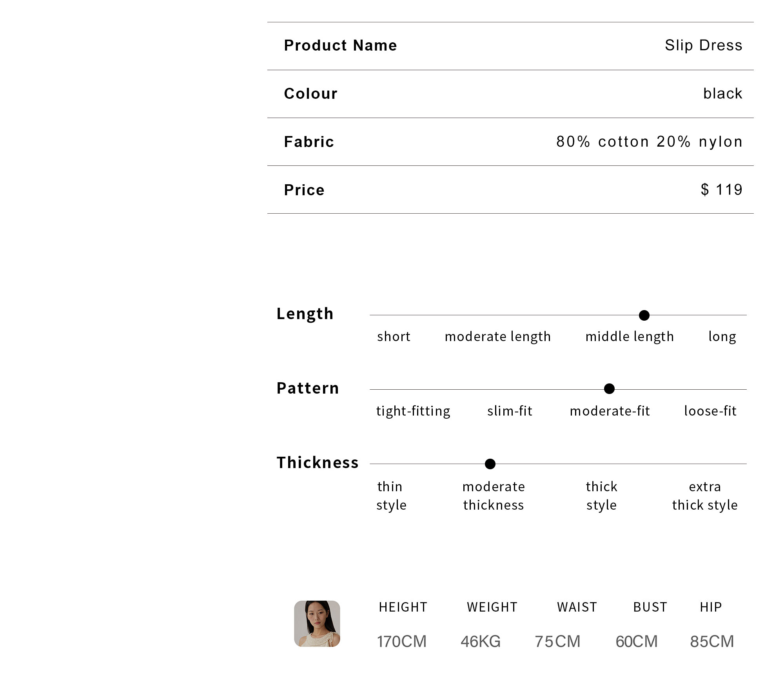784x679 pixels.
Task: Click the Pattern slider dot
Action: pyautogui.click(x=609, y=389)
